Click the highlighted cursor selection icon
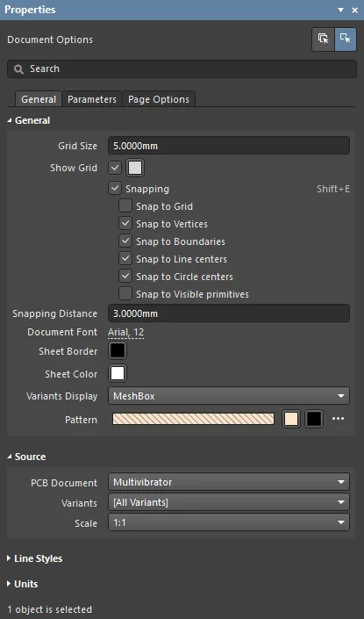The height and width of the screenshot is (619, 364). [x=346, y=40]
